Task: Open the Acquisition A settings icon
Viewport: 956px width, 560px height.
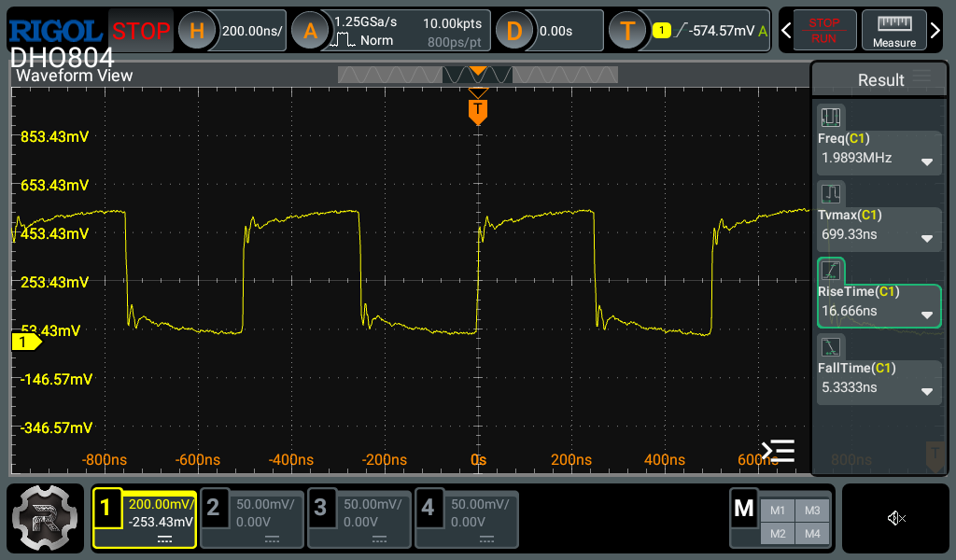Action: 310,31
